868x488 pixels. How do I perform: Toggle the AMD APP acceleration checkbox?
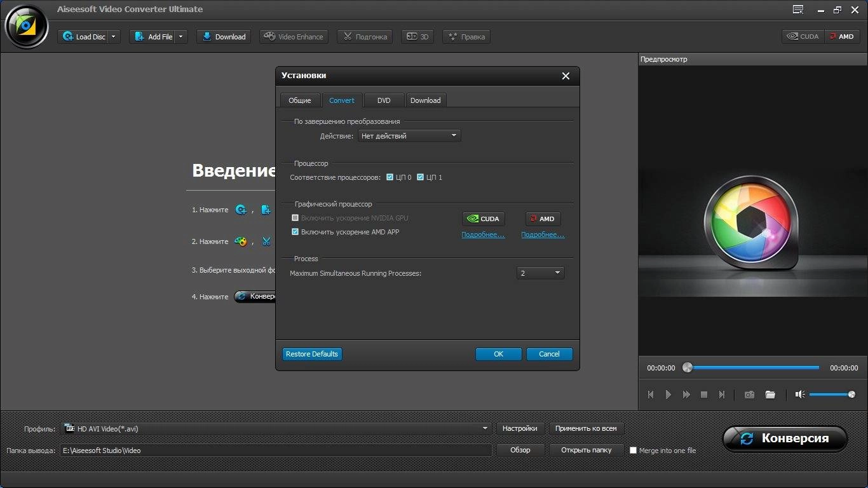(x=295, y=232)
